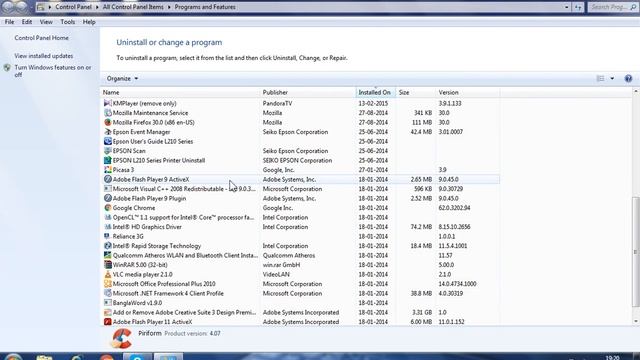Image resolution: width=640 pixels, height=360 pixels.
Task: Sort by the Installed On column header
Action: [376, 93]
